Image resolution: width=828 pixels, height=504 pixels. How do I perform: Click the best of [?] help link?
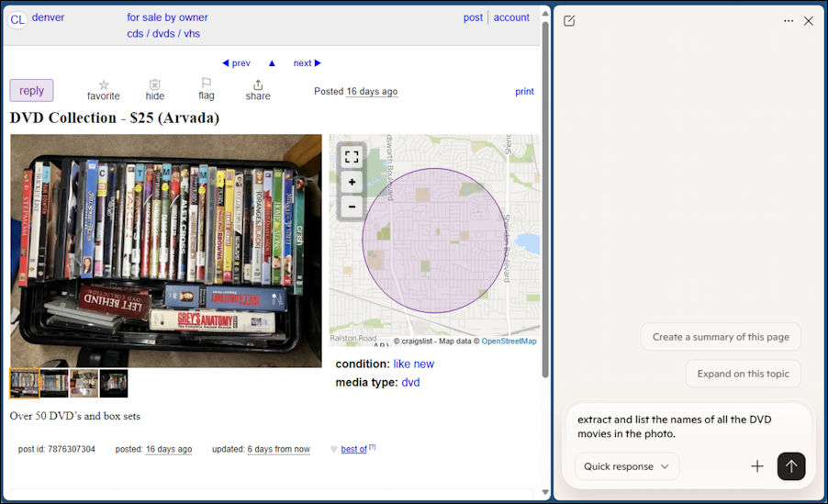tap(373, 447)
